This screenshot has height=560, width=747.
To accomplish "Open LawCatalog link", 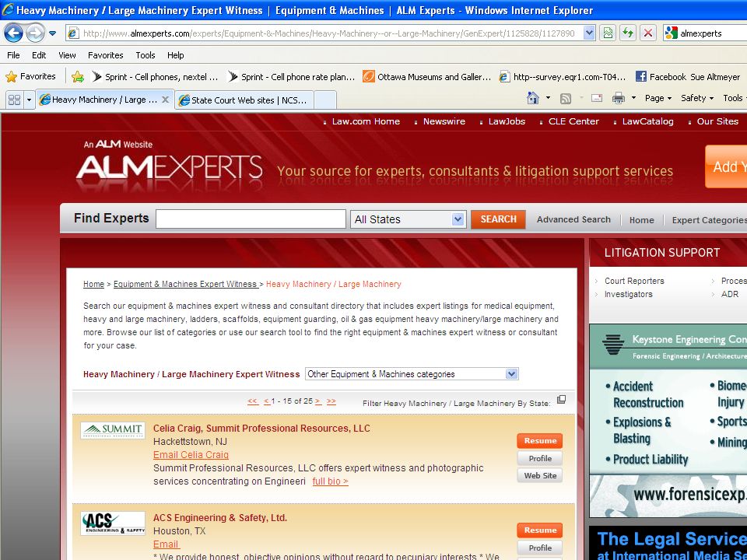I will pyautogui.click(x=647, y=121).
